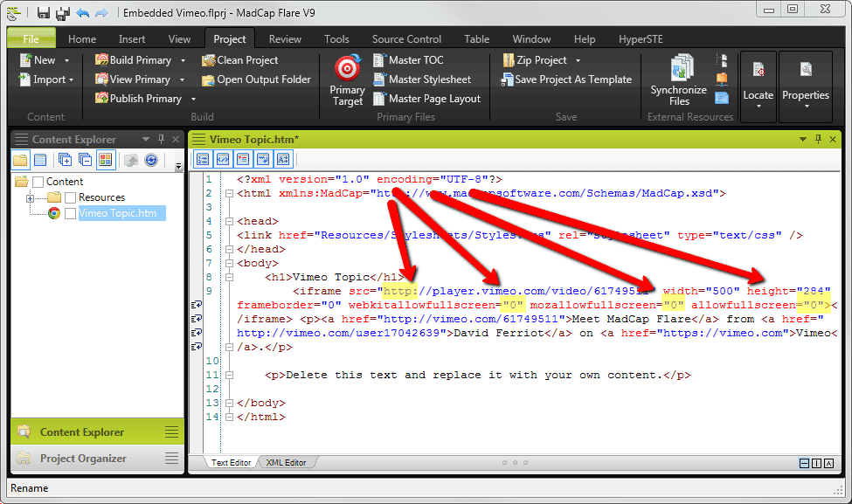Toggle line numbers icon in text editor toolbar
This screenshot has height=504, width=852.
click(203, 159)
